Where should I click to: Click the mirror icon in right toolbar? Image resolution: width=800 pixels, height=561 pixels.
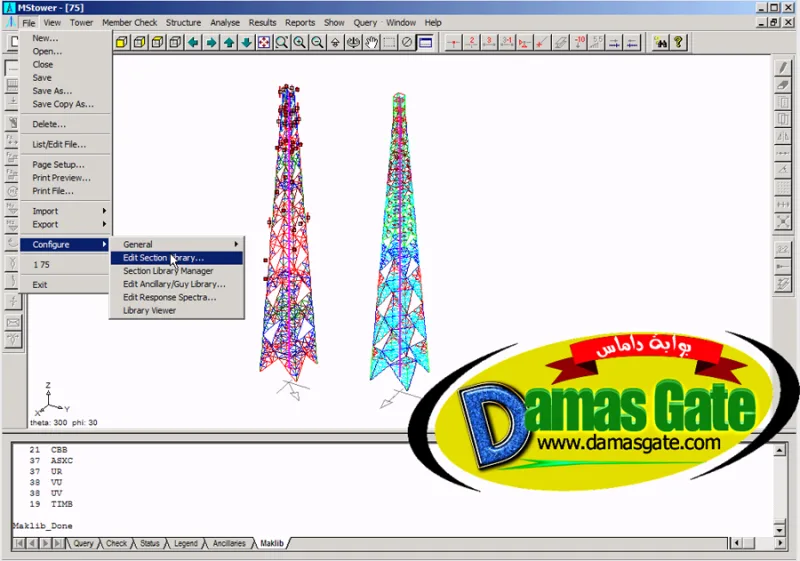pos(783,136)
